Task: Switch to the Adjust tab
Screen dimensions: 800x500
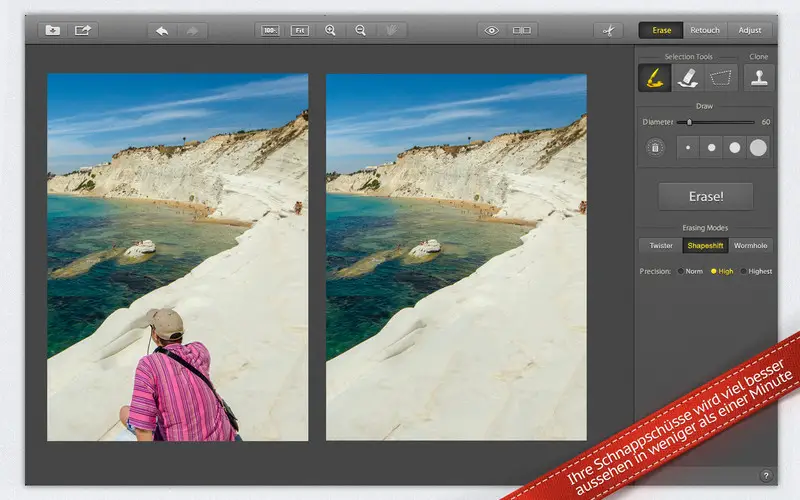Action: (749, 31)
